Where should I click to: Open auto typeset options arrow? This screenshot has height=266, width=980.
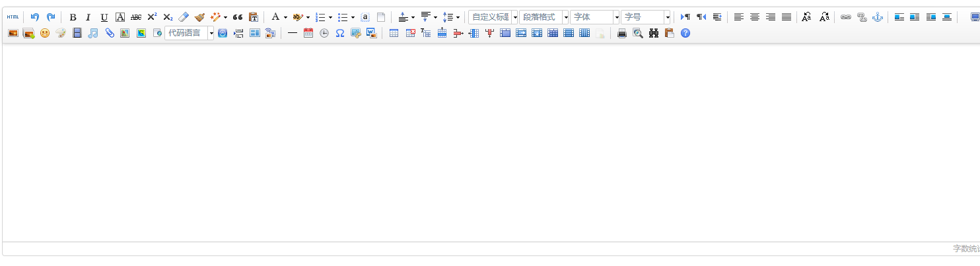pyautogui.click(x=225, y=17)
